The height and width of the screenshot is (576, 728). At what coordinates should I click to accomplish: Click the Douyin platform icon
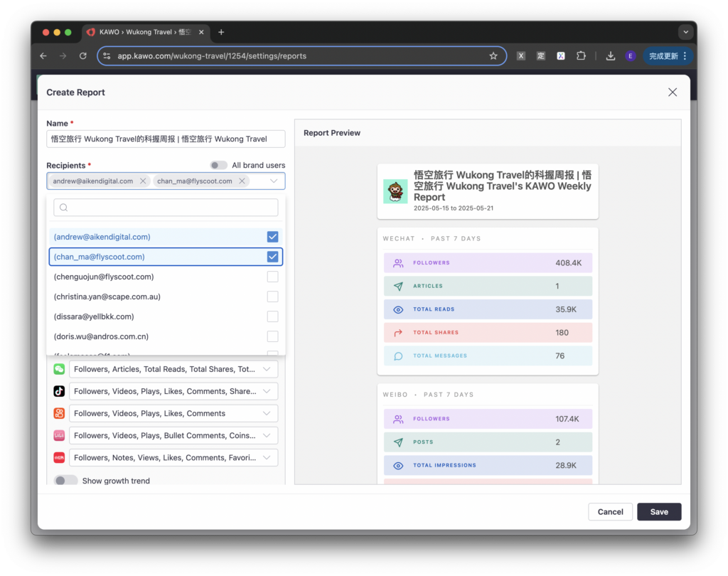pyautogui.click(x=59, y=391)
